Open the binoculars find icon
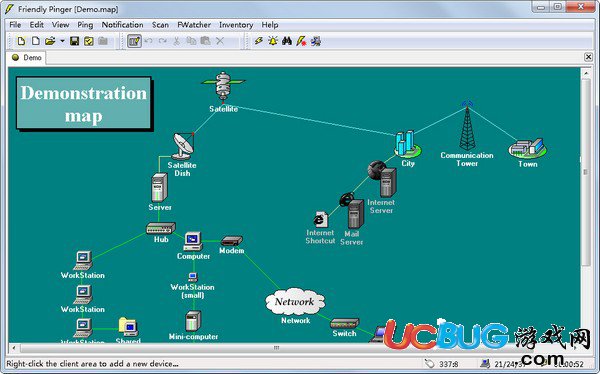 [287, 41]
